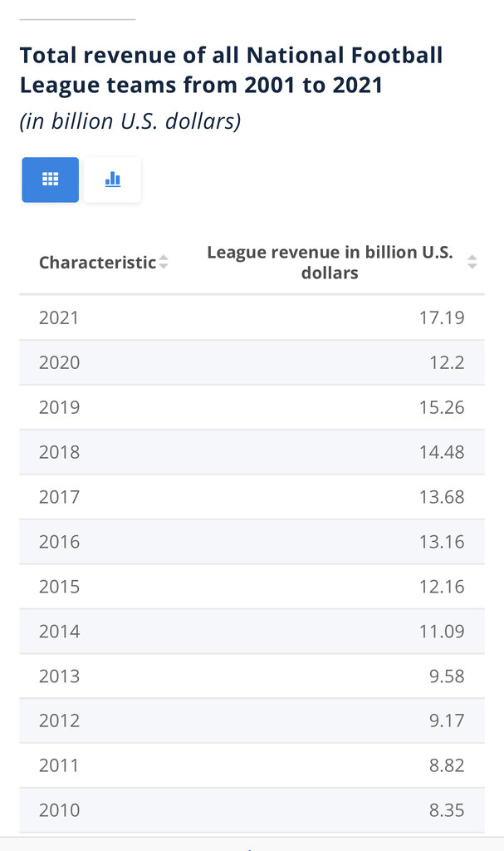Select the 2011 year cell
This screenshot has width=504, height=851.
pos(59,765)
